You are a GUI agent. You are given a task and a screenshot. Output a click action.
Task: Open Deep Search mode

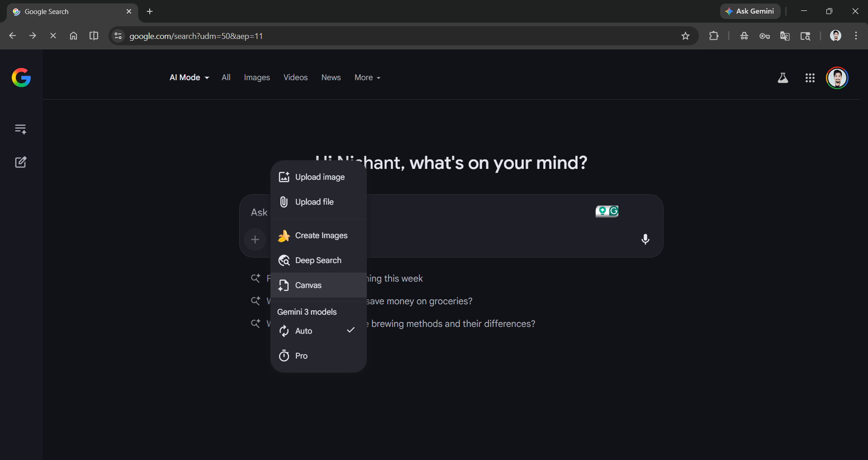pos(318,260)
